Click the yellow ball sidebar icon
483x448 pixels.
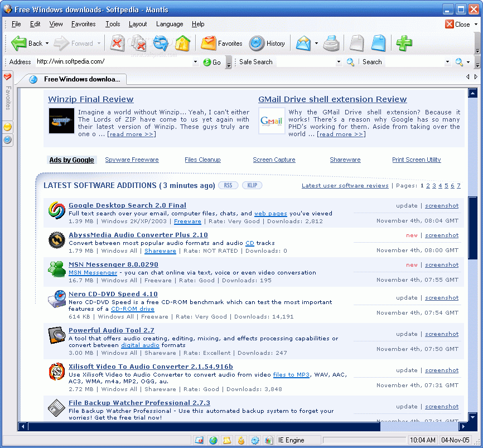tap(7, 127)
